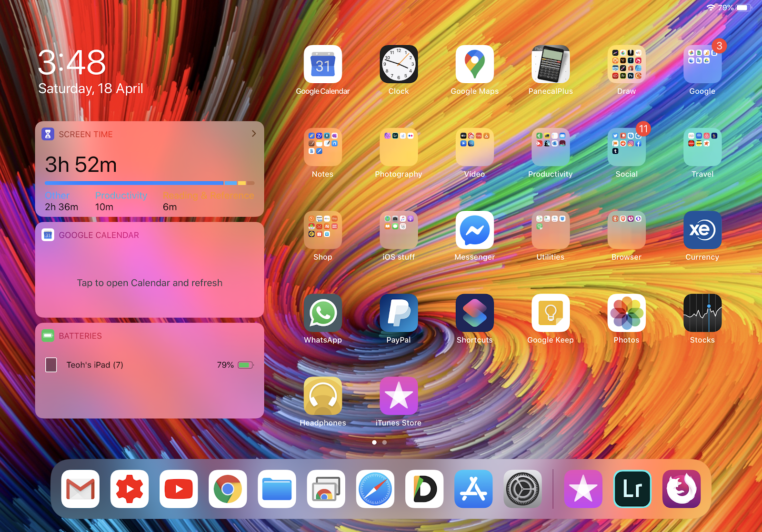Open the Headphones app
The image size is (762, 532).
[x=323, y=396]
